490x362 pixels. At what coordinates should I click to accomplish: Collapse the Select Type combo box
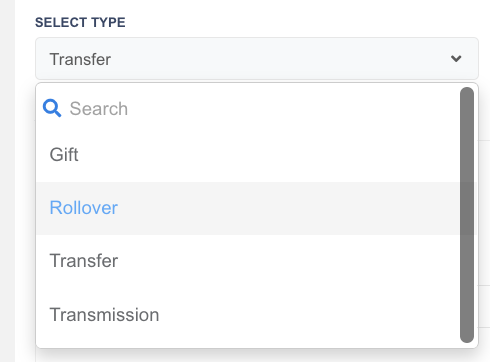[x=257, y=59]
